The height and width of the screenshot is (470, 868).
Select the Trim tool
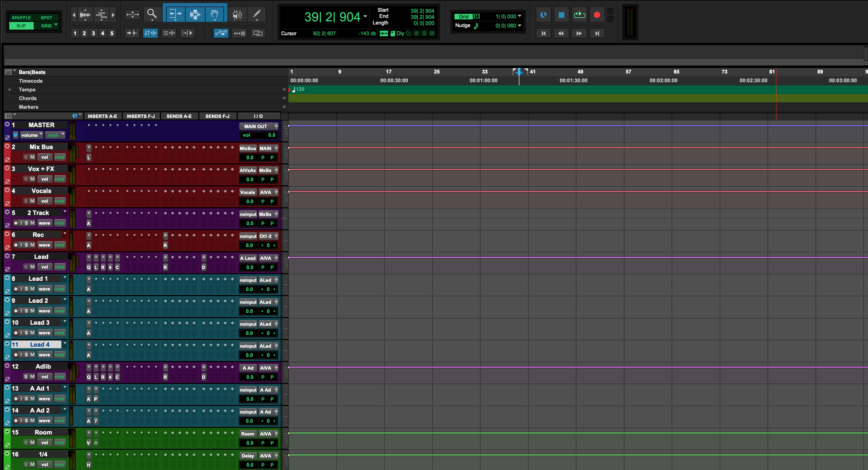pos(175,14)
